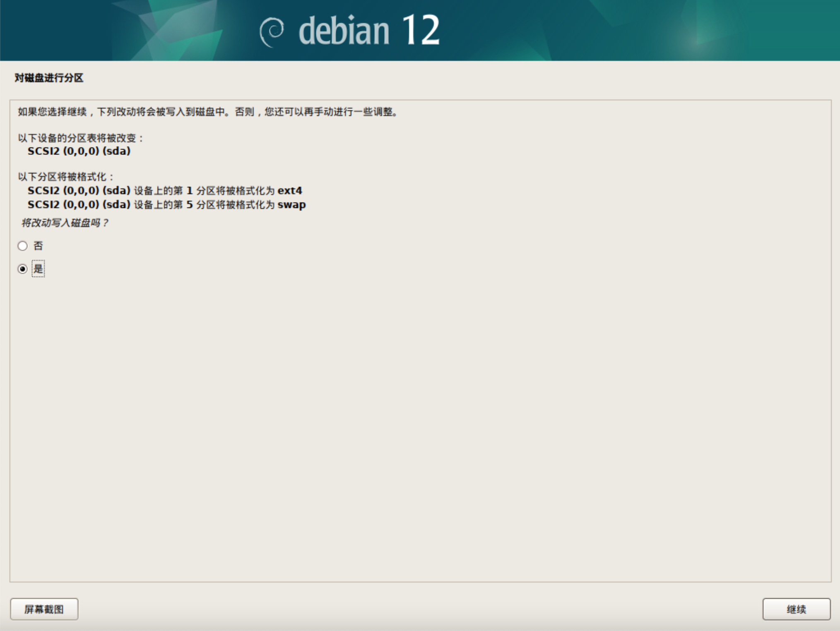
Task: Click the 对磁盘进行分区 heading
Action: tap(49, 78)
